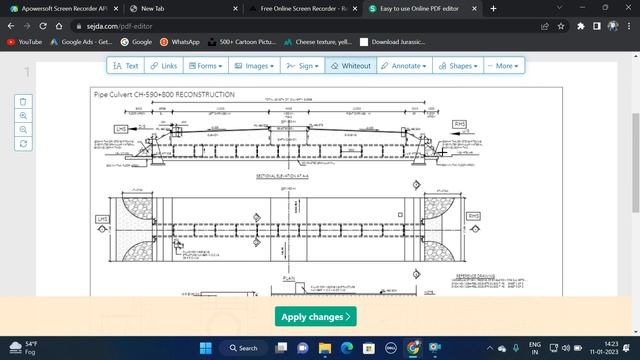Toggle the browser side panel

pyautogui.click(x=597, y=26)
